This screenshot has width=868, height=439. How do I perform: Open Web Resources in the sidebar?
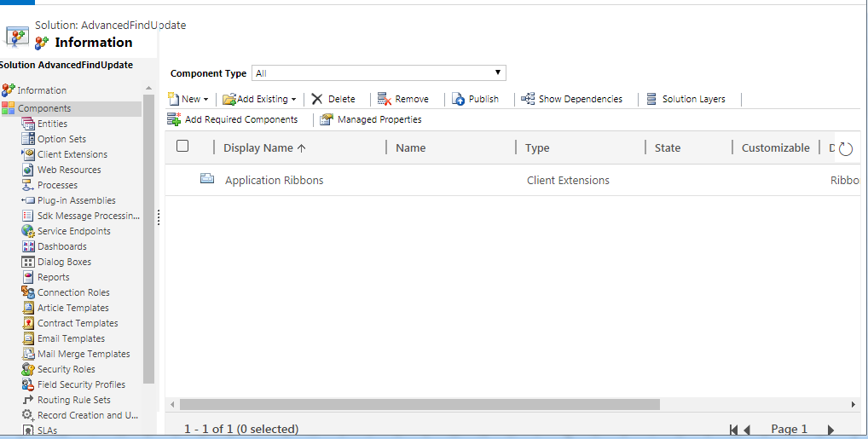tap(68, 170)
